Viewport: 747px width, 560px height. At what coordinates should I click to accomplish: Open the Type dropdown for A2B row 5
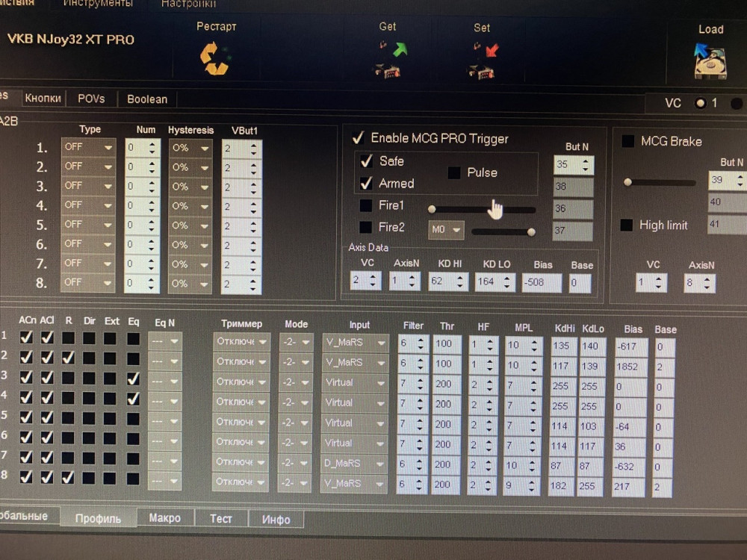tap(87, 224)
